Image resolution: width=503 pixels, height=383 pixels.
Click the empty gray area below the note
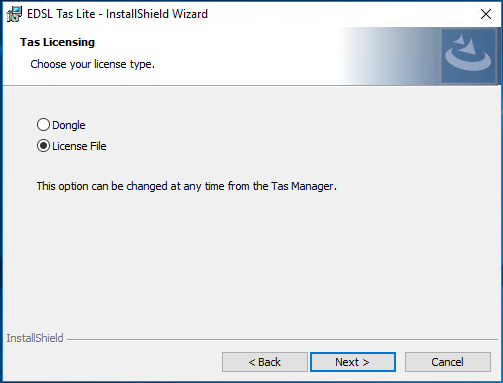251,260
